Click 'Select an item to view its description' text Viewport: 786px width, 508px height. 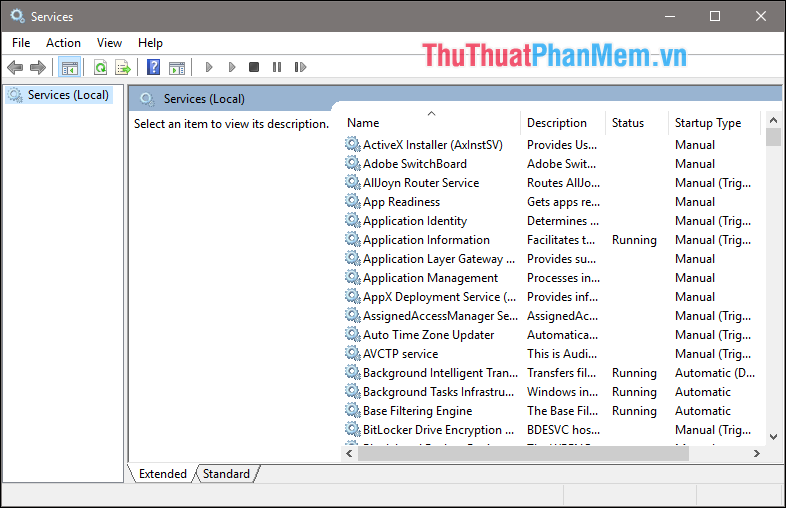click(231, 124)
